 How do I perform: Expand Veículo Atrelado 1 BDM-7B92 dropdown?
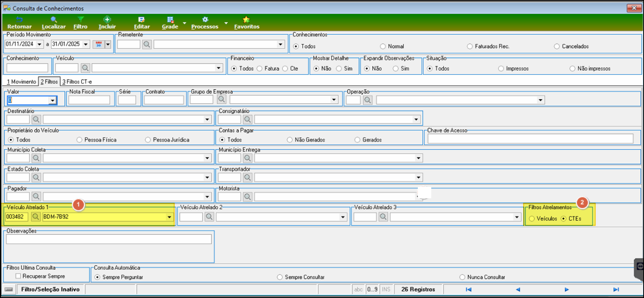pyautogui.click(x=169, y=217)
